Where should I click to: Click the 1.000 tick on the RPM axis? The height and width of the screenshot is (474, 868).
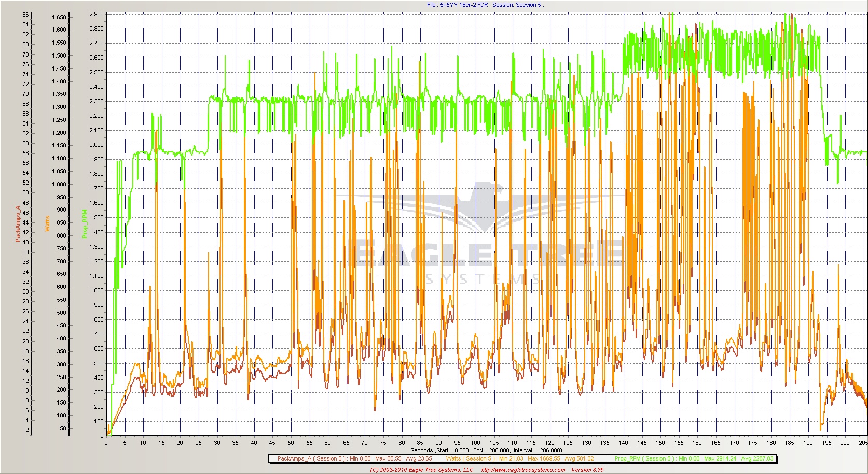(x=97, y=290)
